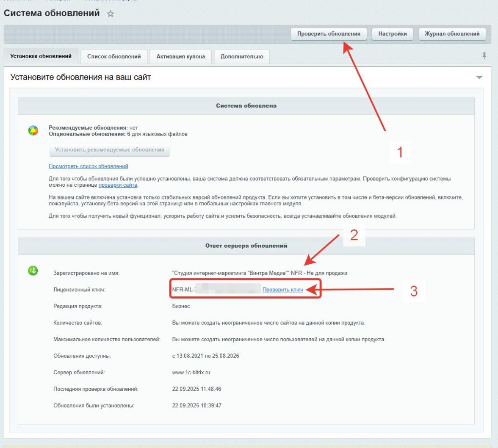Open the Настройки button
This screenshot has width=498, height=448.
pyautogui.click(x=392, y=33)
